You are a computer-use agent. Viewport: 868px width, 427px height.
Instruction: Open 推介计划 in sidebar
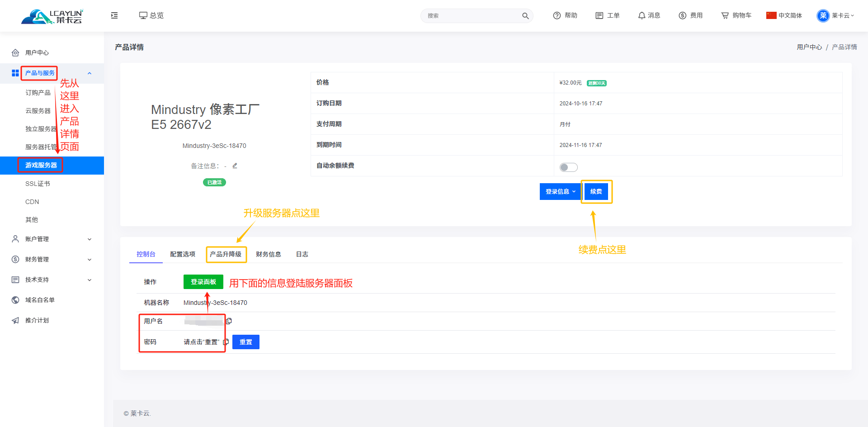click(x=37, y=321)
